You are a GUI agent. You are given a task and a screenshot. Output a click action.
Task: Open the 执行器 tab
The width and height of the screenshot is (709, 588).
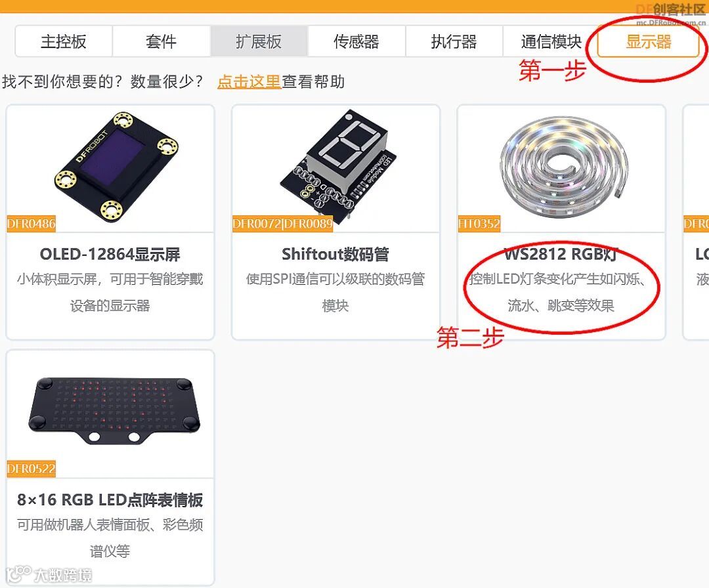click(x=454, y=41)
